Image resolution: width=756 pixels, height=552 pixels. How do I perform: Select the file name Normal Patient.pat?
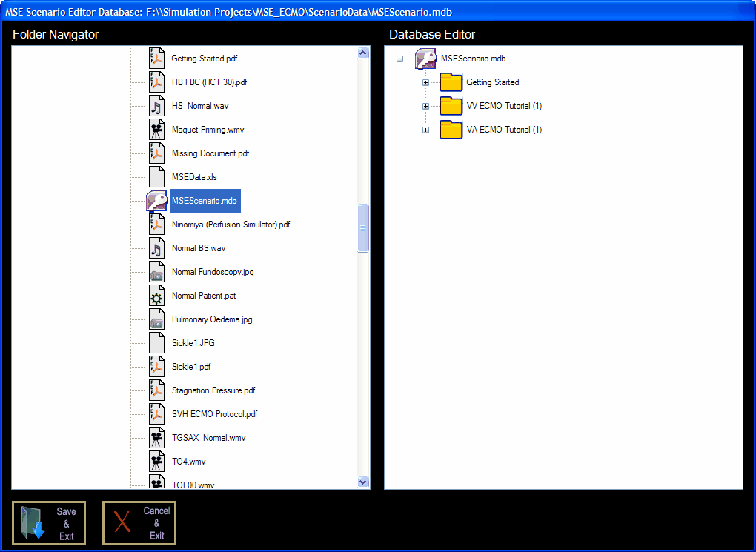[204, 296]
